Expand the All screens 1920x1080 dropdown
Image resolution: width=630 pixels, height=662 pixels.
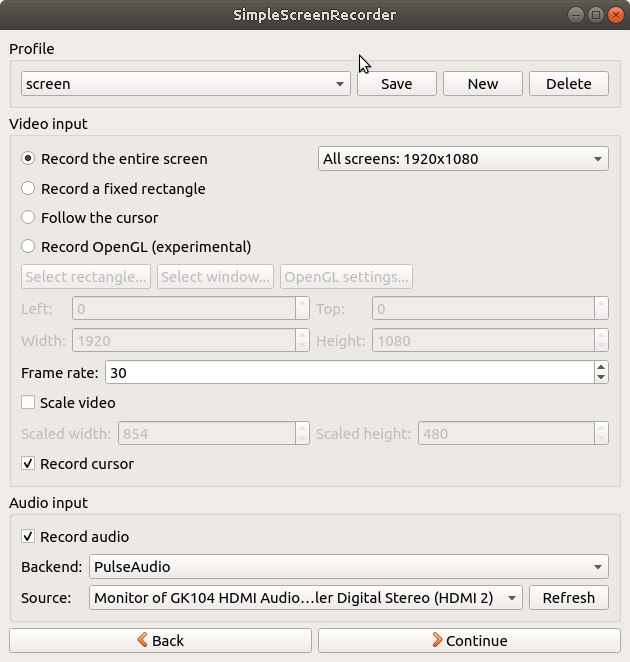click(x=463, y=159)
